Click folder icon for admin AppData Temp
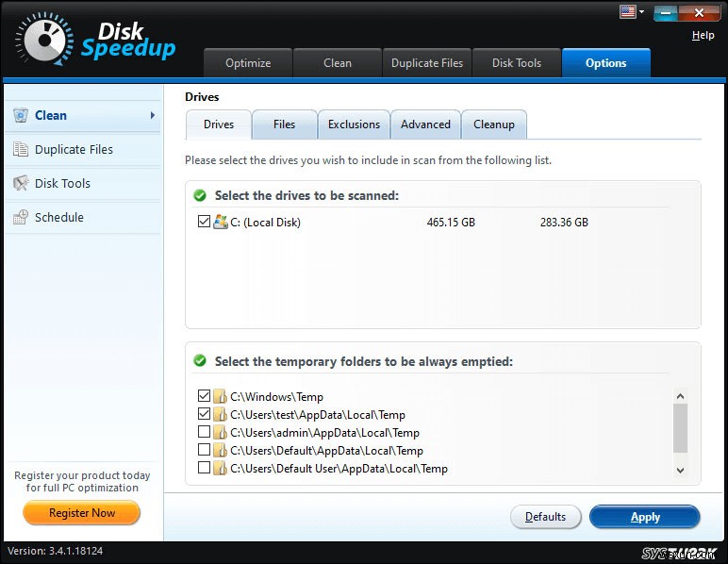Image resolution: width=728 pixels, height=564 pixels. point(220,433)
